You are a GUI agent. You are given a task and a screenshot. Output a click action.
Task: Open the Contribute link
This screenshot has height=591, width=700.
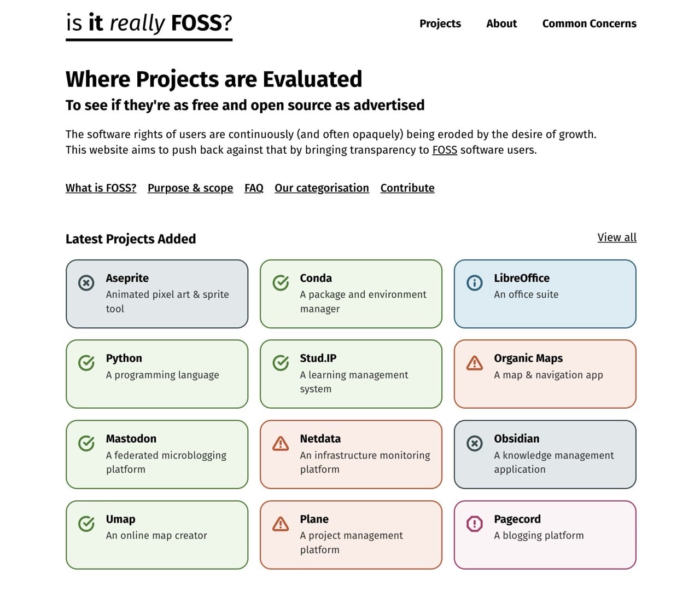point(407,188)
